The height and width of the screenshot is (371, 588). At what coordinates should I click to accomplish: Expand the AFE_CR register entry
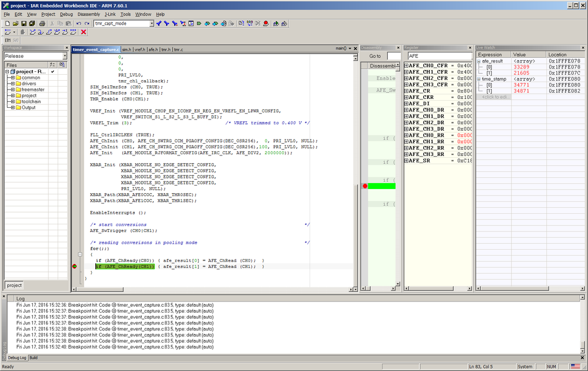[406, 91]
